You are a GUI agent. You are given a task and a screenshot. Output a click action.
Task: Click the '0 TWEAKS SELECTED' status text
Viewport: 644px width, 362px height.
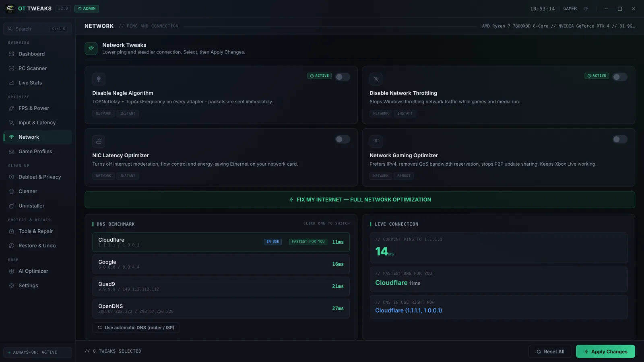(x=113, y=351)
